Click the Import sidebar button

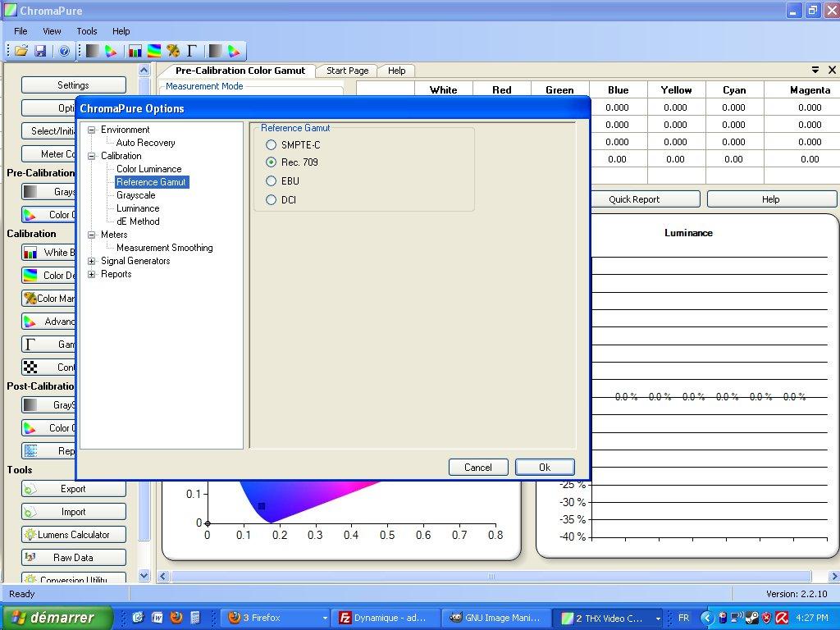click(74, 512)
